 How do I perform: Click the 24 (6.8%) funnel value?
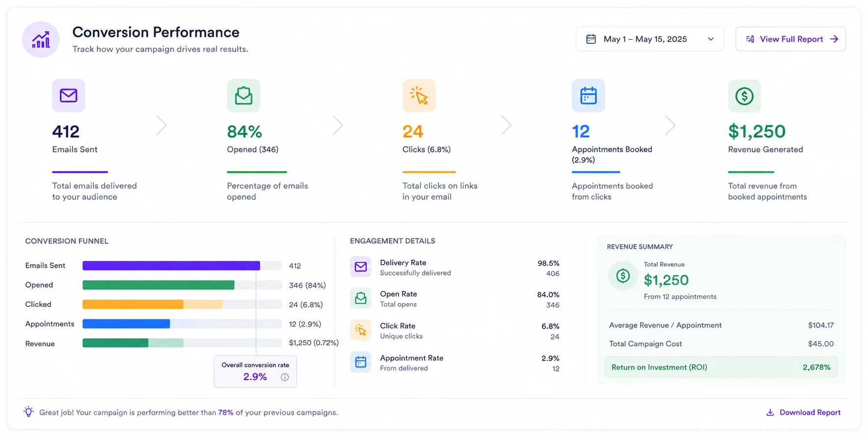(306, 304)
